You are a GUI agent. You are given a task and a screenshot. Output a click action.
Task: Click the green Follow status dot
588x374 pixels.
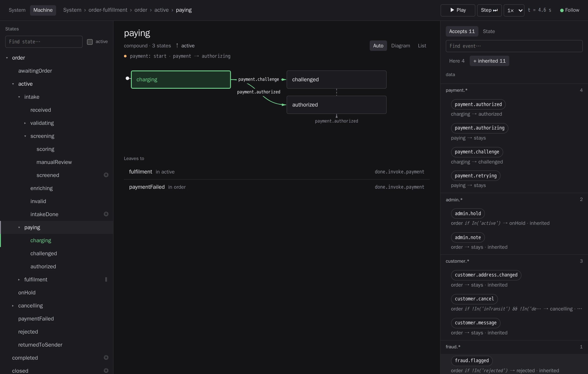point(562,10)
